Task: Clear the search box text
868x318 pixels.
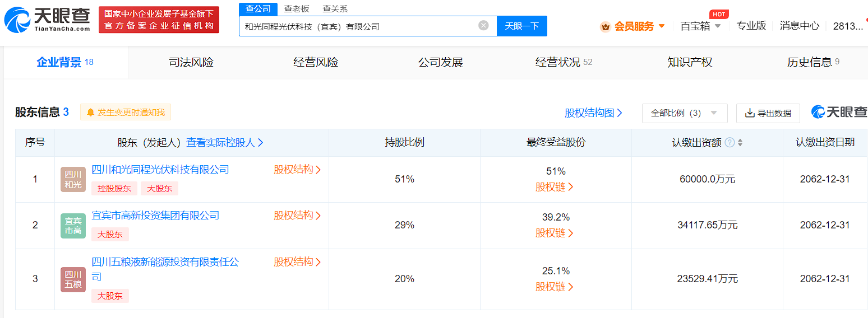Action: [483, 26]
